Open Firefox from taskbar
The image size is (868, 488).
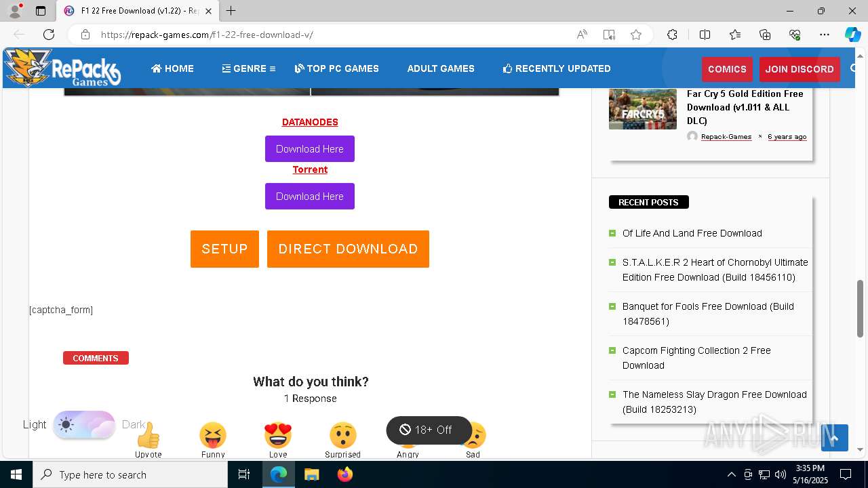pos(344,474)
